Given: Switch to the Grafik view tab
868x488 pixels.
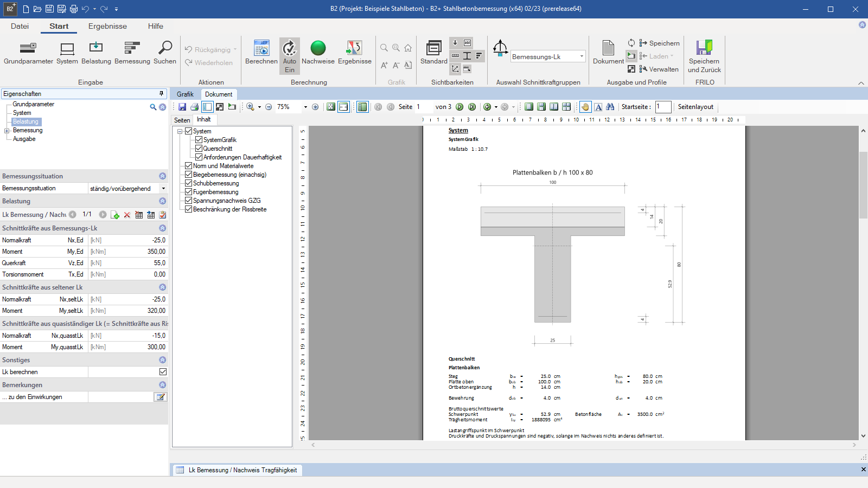Looking at the screenshot, I should click(x=185, y=94).
